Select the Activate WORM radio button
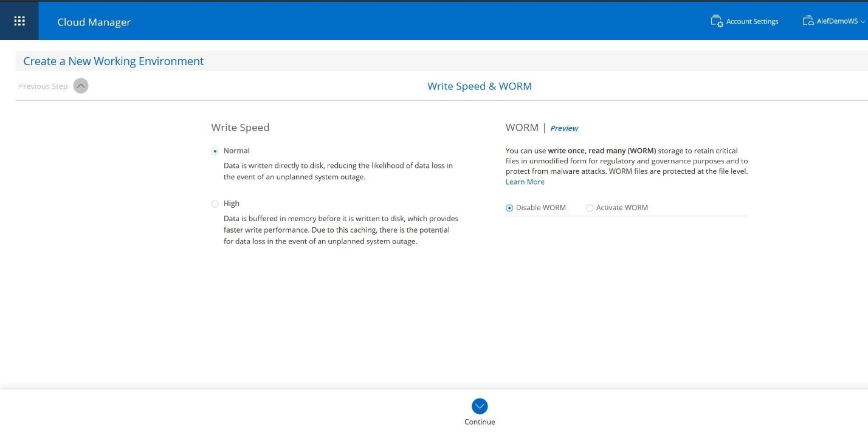 point(590,208)
